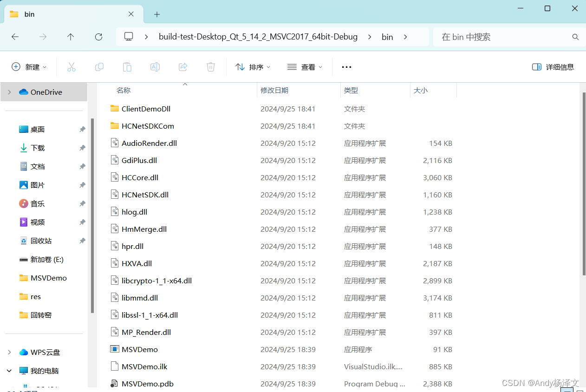Viewport: 586px width, 392px height.
Task: Go up one folder level
Action: [x=71, y=37]
